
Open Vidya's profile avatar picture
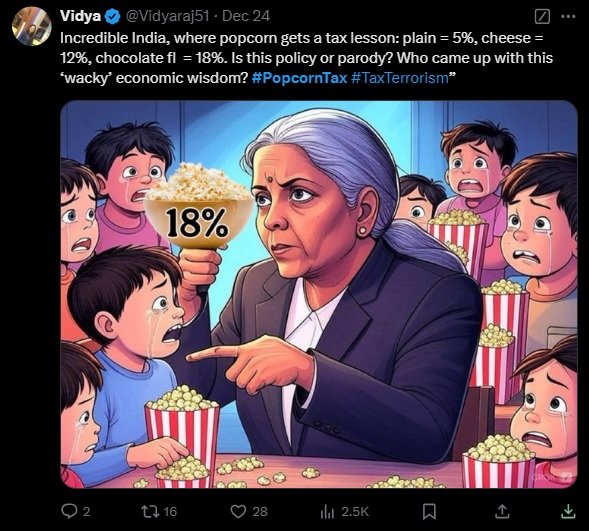[32, 26]
